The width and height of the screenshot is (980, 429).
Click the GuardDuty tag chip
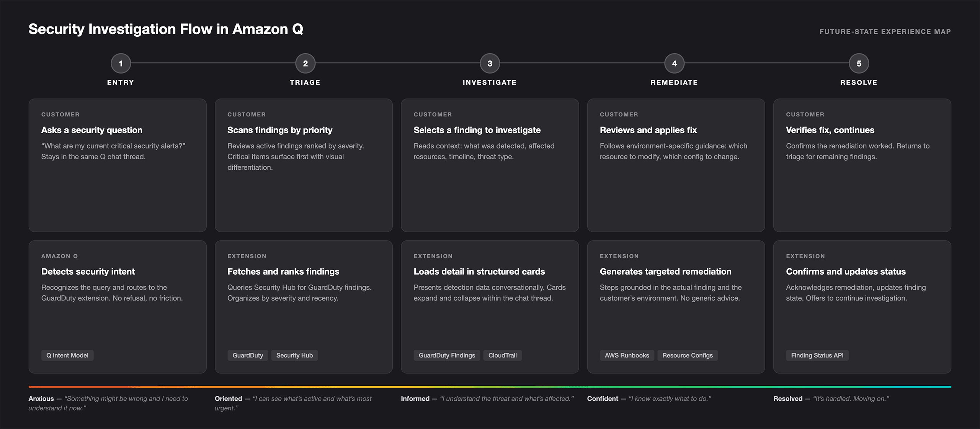coord(247,355)
